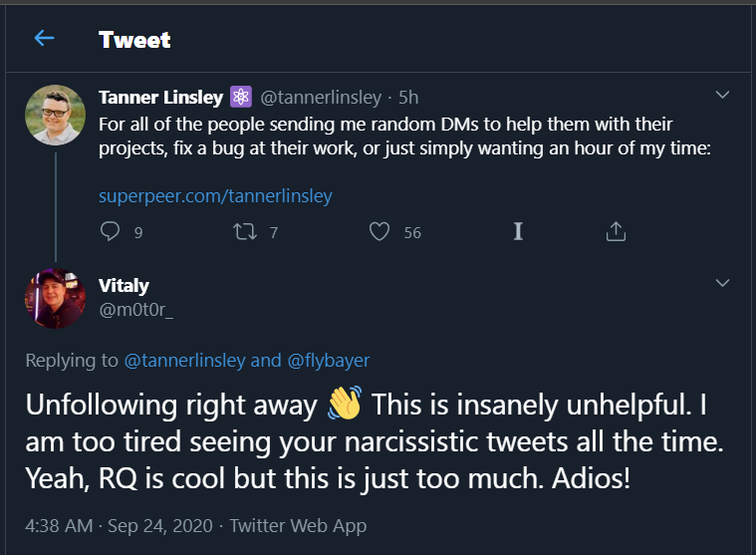Open @flybayer mention in reply line
Screen dimensions: 756x555
(328, 361)
